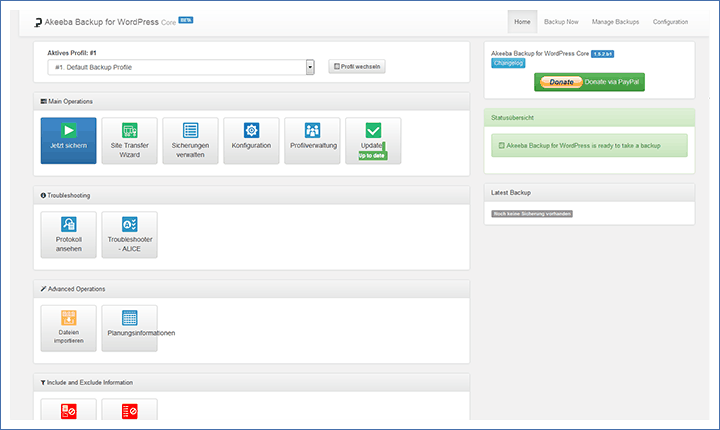Open Dateien importieren

pos(68,328)
